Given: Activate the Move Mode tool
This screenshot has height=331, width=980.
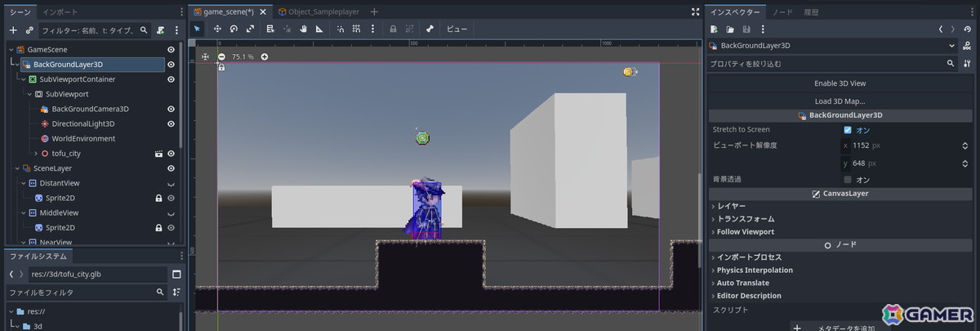Looking at the screenshot, I should click(218, 29).
